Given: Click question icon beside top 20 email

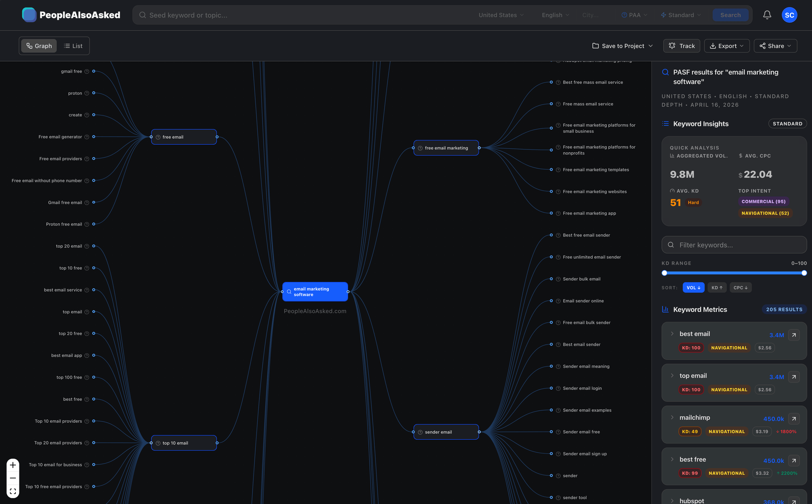Looking at the screenshot, I should coord(86,246).
